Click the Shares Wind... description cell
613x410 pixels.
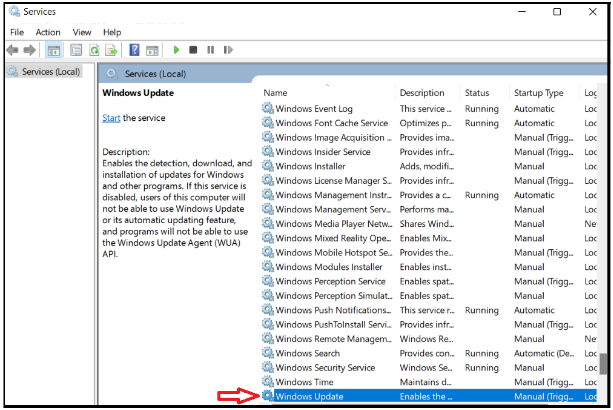427,224
